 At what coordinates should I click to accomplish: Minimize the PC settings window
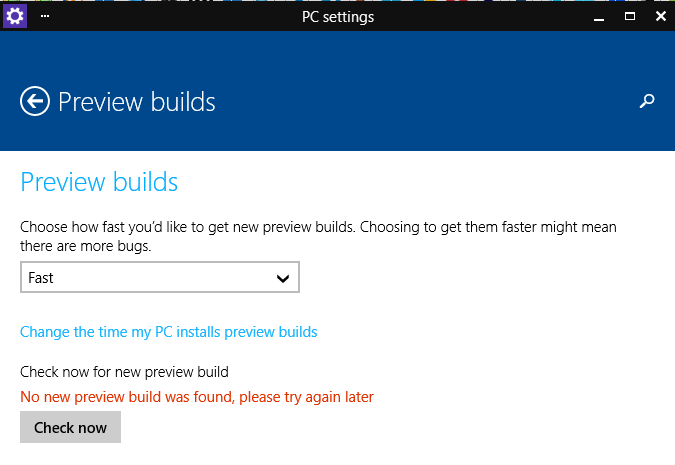tap(602, 17)
